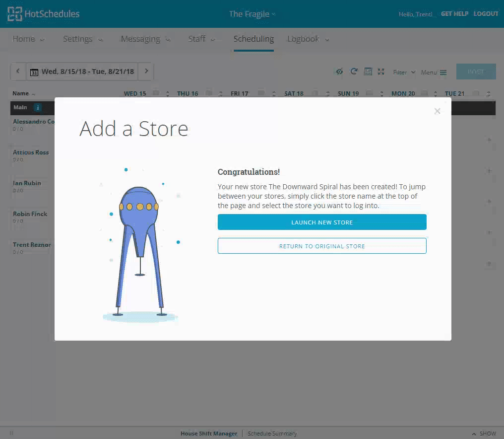Go to the previous week
This screenshot has width=504, height=439.
coord(18,71)
